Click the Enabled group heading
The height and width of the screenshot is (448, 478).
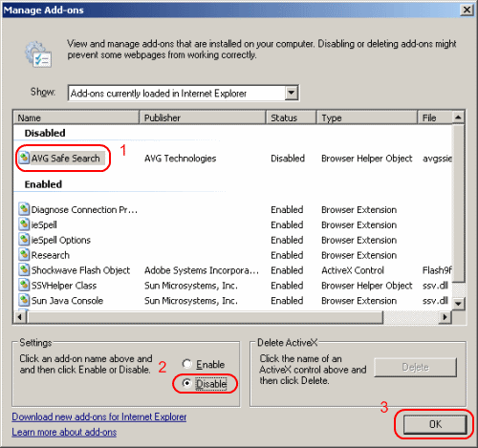point(43,184)
